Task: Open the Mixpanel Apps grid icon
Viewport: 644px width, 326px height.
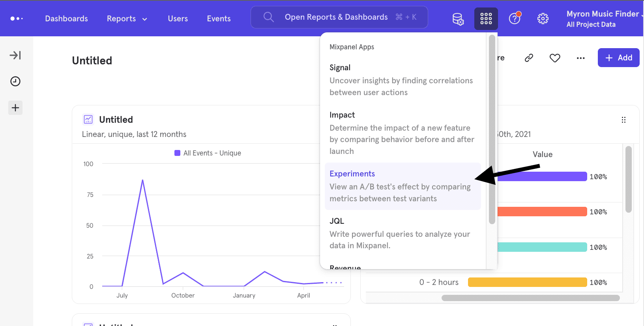Action: pyautogui.click(x=486, y=19)
